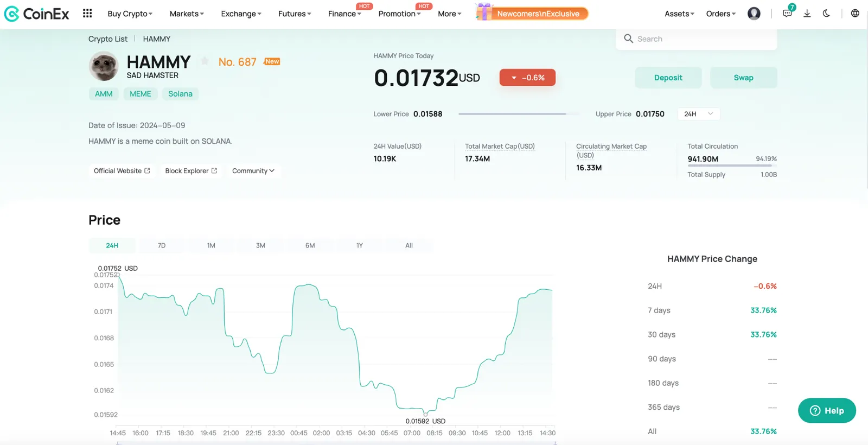This screenshot has height=445, width=868.
Task: Click the orange New badge
Action: (x=272, y=61)
